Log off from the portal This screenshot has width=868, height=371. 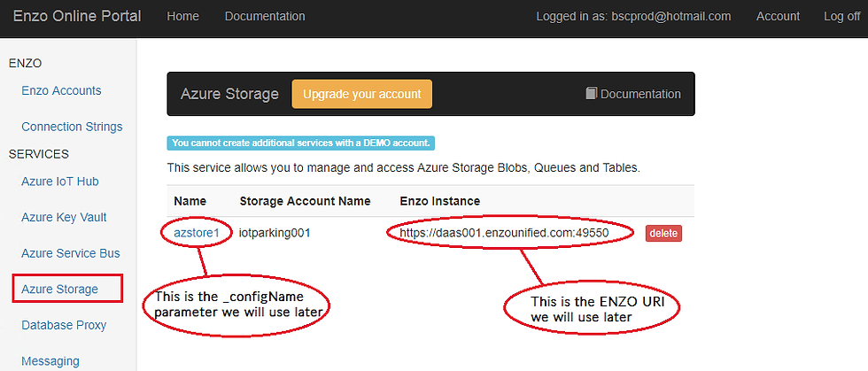click(841, 17)
